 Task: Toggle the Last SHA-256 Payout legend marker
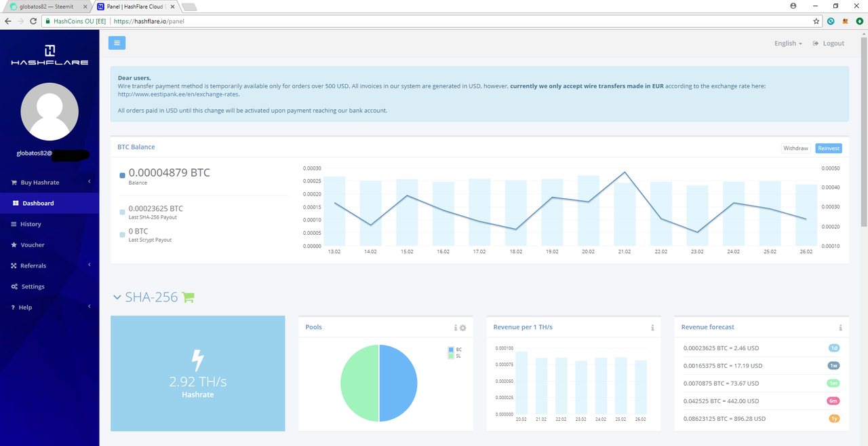pos(122,212)
